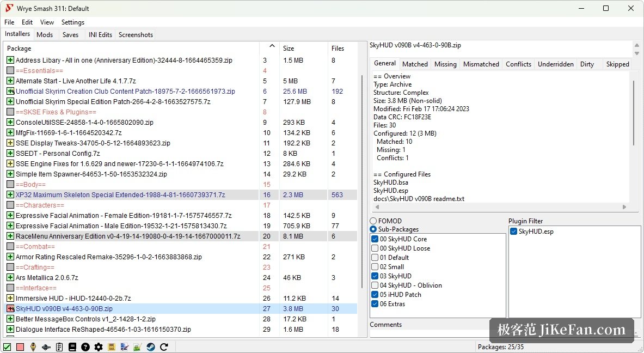Select Better MessageBox Controls package row

point(180,319)
